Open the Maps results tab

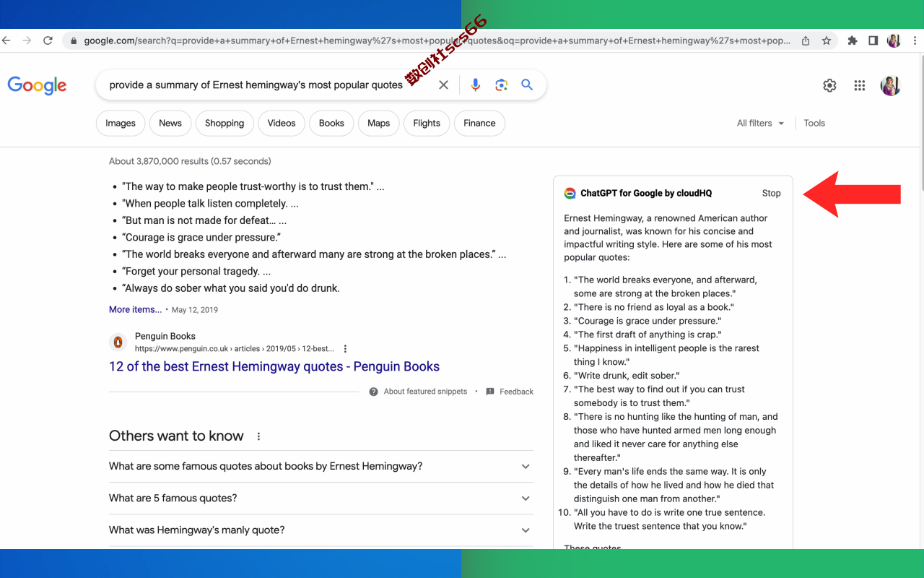tap(378, 123)
